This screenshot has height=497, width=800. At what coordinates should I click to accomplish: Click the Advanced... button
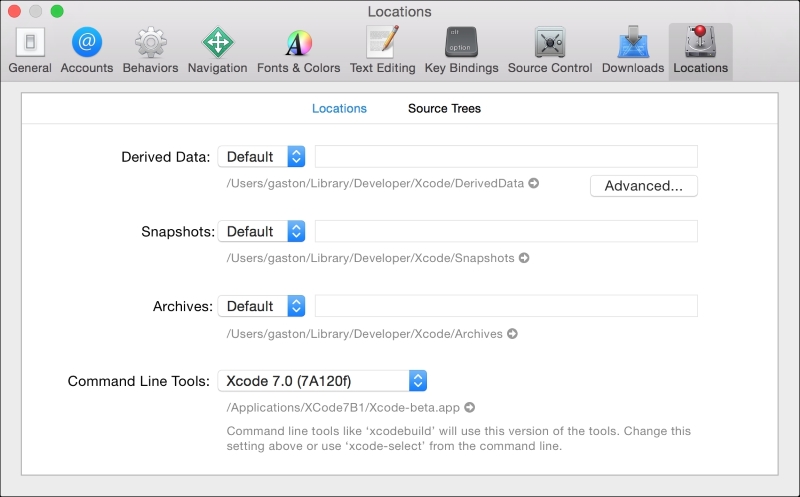coord(643,185)
